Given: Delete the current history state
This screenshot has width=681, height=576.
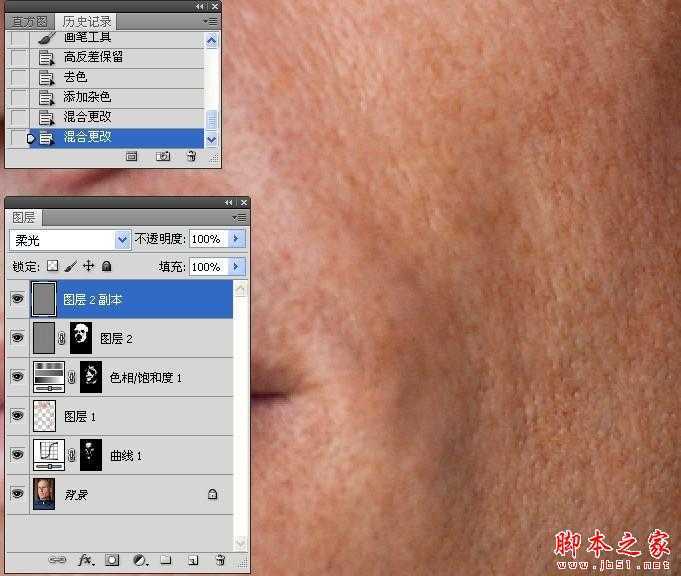Looking at the screenshot, I should point(192,156).
